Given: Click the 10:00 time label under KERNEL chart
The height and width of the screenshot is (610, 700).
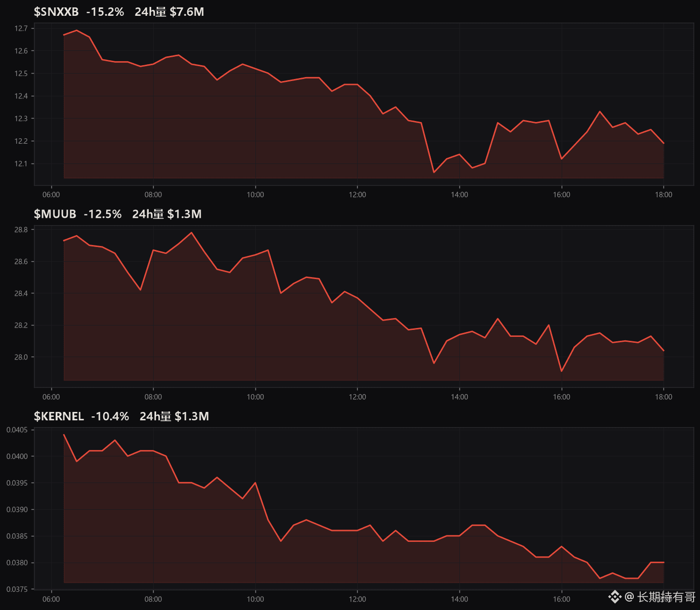Looking at the screenshot, I should (255, 599).
